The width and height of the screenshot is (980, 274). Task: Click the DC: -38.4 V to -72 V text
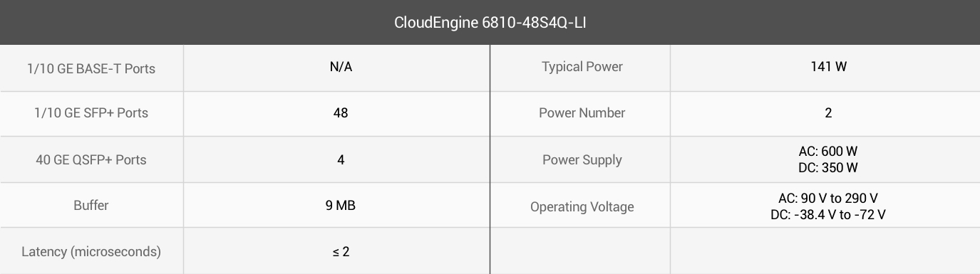click(x=828, y=214)
